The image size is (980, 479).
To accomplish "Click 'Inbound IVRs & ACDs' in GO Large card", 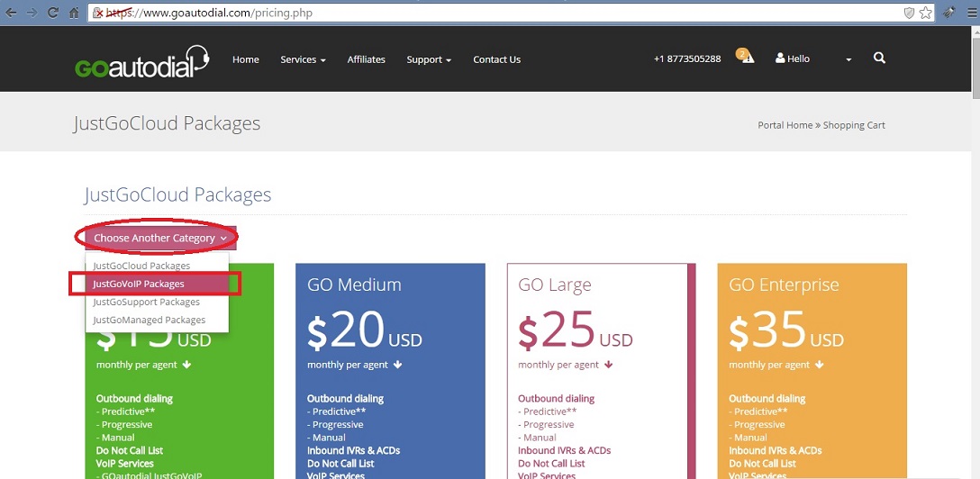I will pos(565,450).
